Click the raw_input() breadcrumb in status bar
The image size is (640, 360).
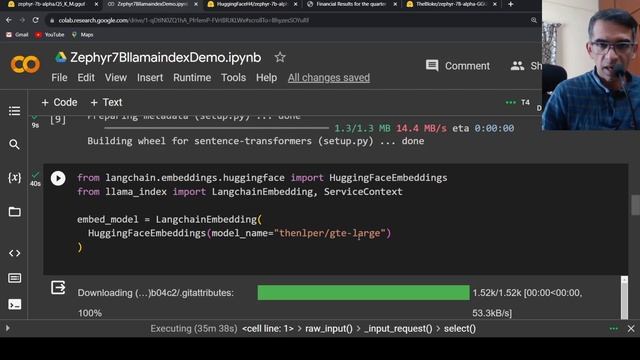click(329, 329)
